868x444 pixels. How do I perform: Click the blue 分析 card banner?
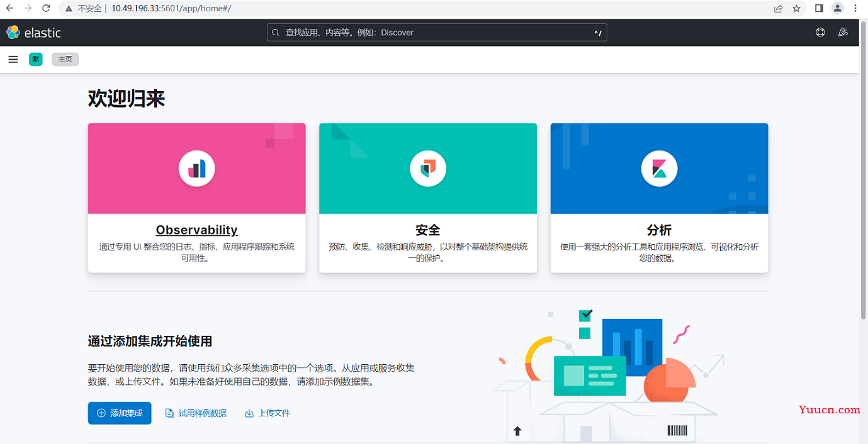(x=659, y=169)
